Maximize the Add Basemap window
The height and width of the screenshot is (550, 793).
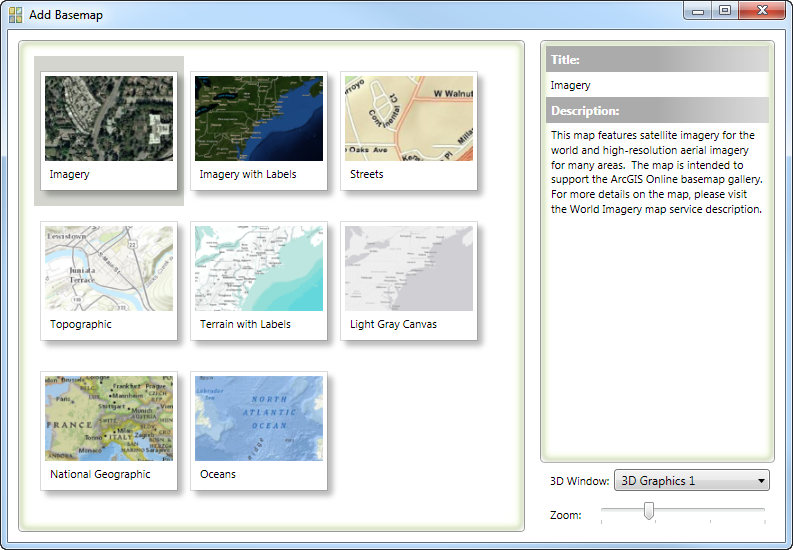coord(725,11)
